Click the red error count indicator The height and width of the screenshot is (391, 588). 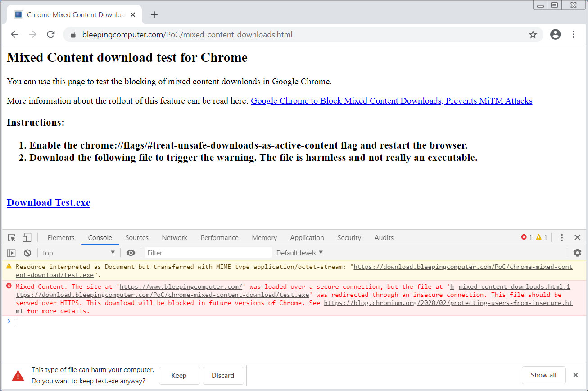click(527, 238)
